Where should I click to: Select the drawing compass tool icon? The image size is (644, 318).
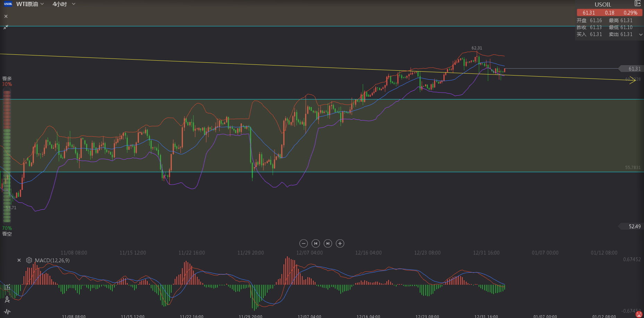[7, 299]
